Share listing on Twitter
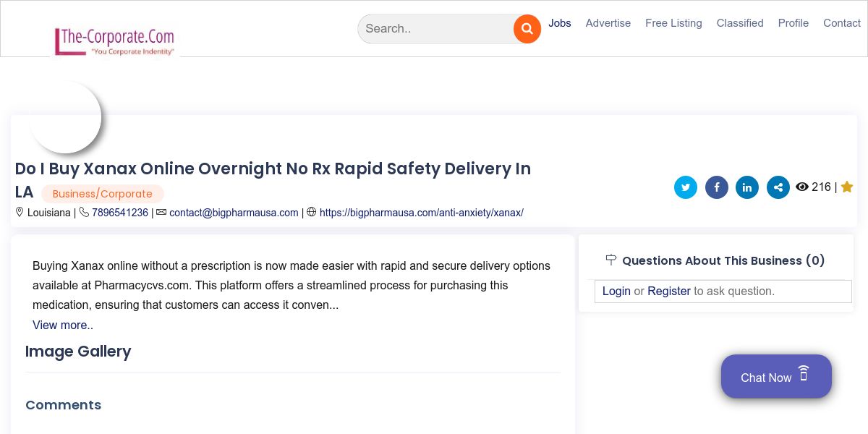Viewport: 868px width, 434px height. pos(686,187)
